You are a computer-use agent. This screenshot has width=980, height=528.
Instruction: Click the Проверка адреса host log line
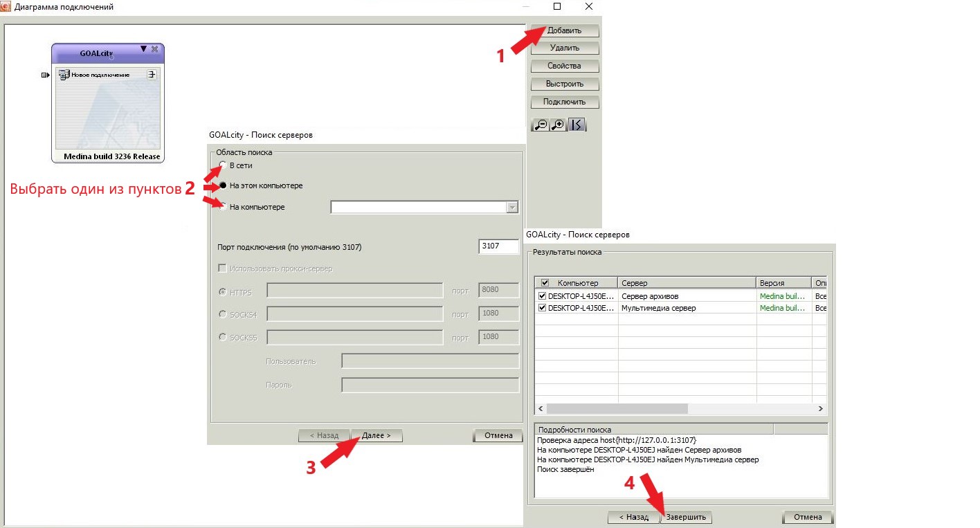pyautogui.click(x=617, y=440)
